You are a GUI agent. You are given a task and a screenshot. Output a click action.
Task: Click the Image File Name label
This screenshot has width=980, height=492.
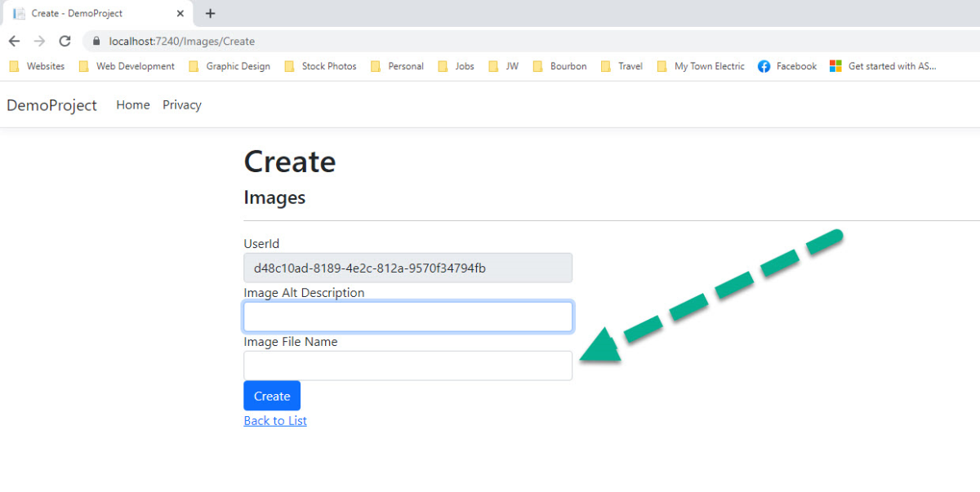[x=291, y=342]
